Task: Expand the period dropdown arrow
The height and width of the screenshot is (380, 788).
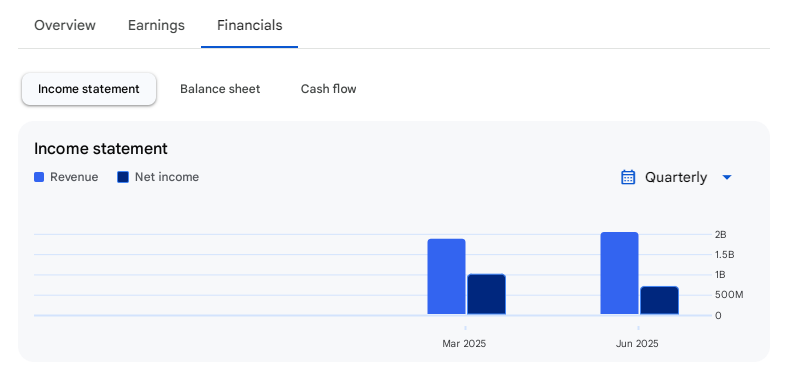Action: pyautogui.click(x=727, y=177)
